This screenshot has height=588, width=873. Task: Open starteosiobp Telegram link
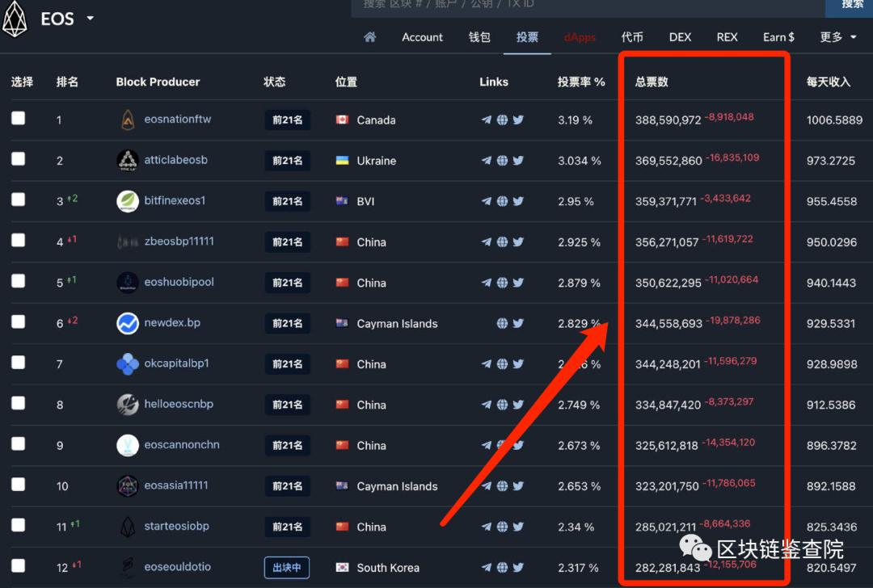[x=486, y=527]
